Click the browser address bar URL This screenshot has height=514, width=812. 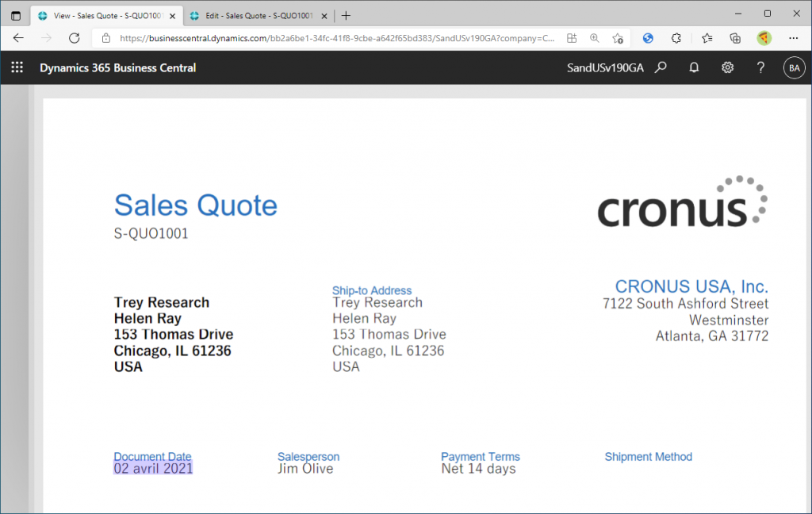(333, 38)
